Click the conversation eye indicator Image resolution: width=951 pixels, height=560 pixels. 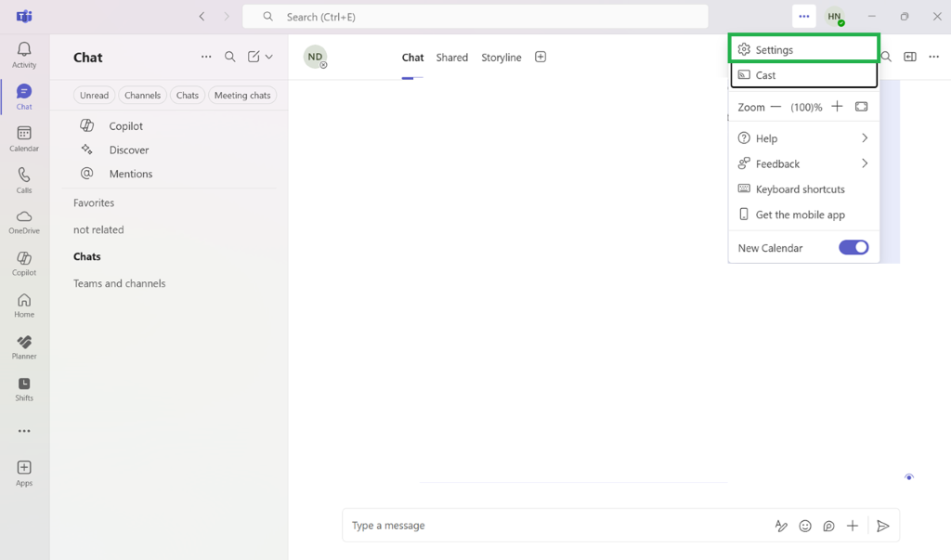click(x=908, y=476)
